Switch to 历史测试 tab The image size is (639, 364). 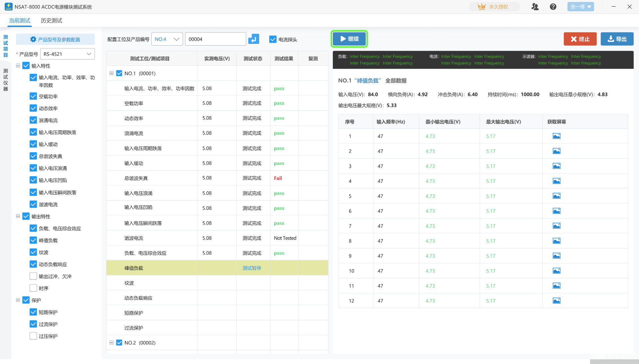(52, 21)
